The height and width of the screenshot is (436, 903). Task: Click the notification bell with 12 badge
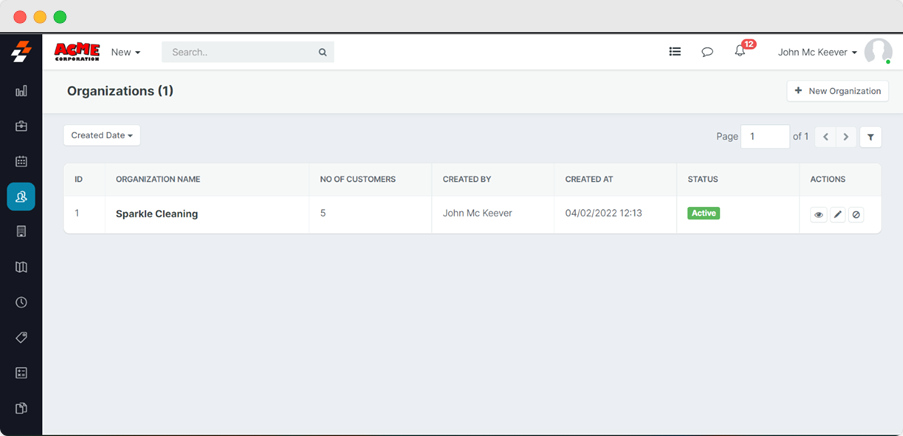[740, 52]
